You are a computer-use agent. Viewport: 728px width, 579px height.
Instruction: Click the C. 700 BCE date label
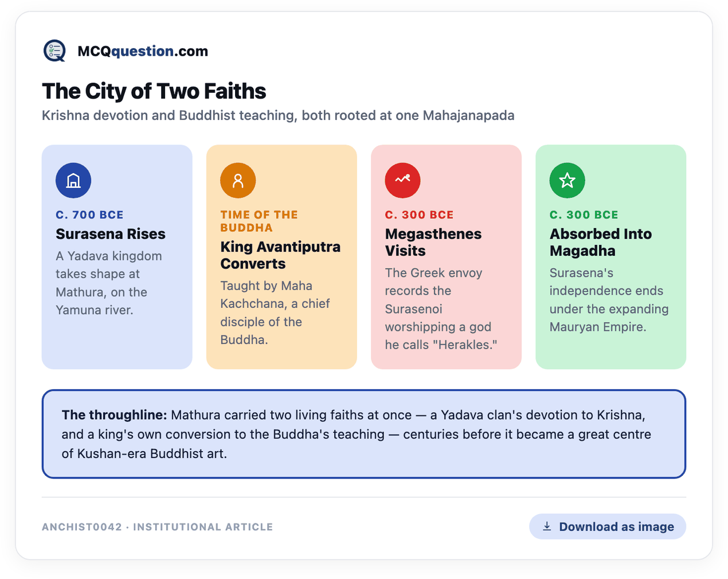tap(89, 215)
